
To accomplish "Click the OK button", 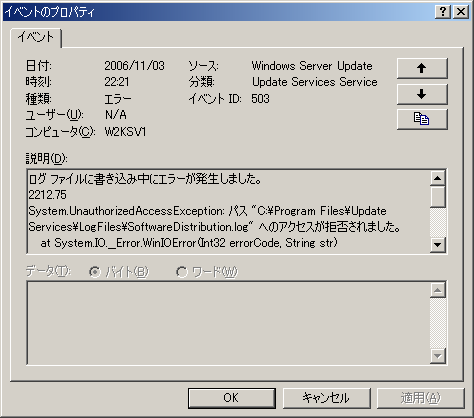I will click(x=232, y=398).
